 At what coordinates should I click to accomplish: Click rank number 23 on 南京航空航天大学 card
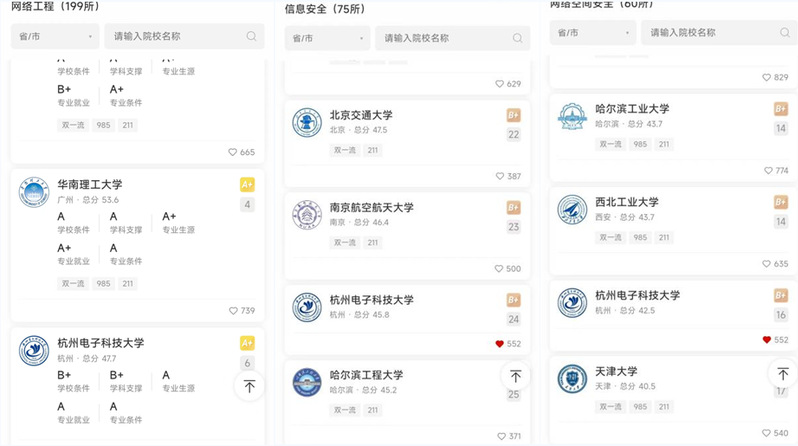pyautogui.click(x=514, y=227)
